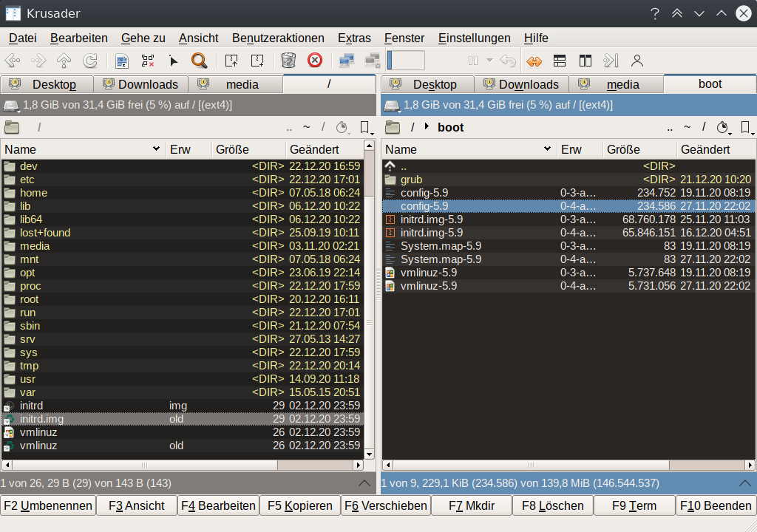Click the vertical split panels icon
The image size is (757, 532).
point(585,61)
